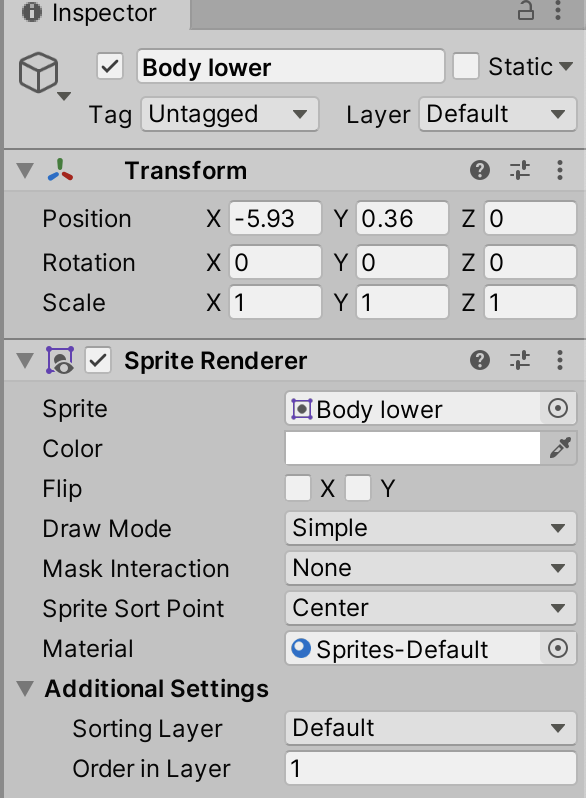
Task: Open the GameObject cube icon picker
Action: click(x=43, y=75)
